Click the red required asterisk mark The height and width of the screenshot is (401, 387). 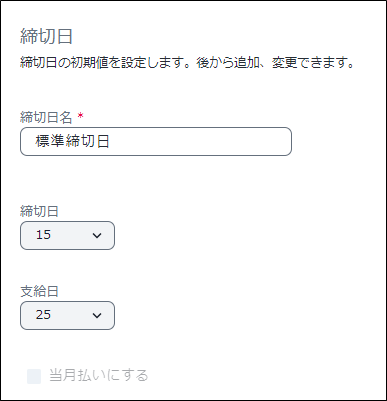tap(80, 116)
